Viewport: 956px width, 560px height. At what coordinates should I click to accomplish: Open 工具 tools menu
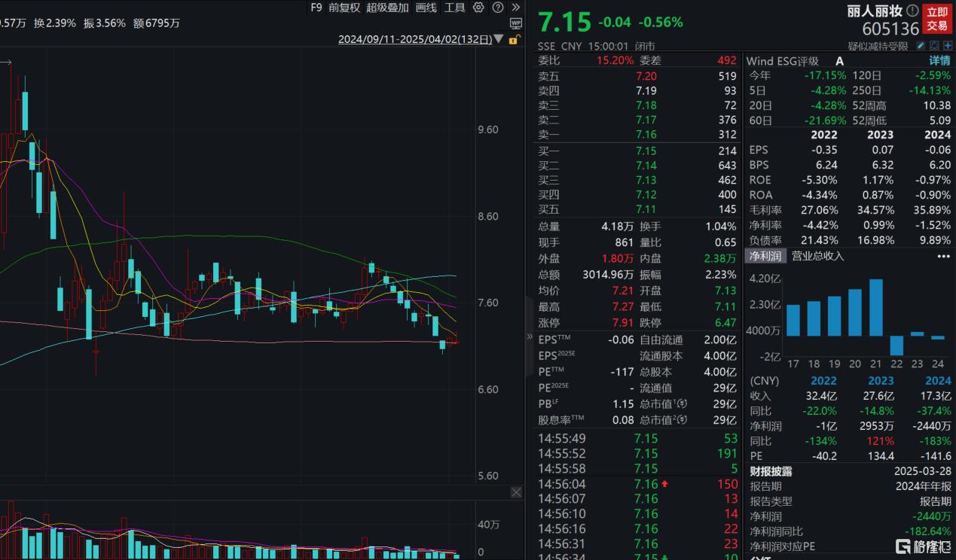(455, 8)
